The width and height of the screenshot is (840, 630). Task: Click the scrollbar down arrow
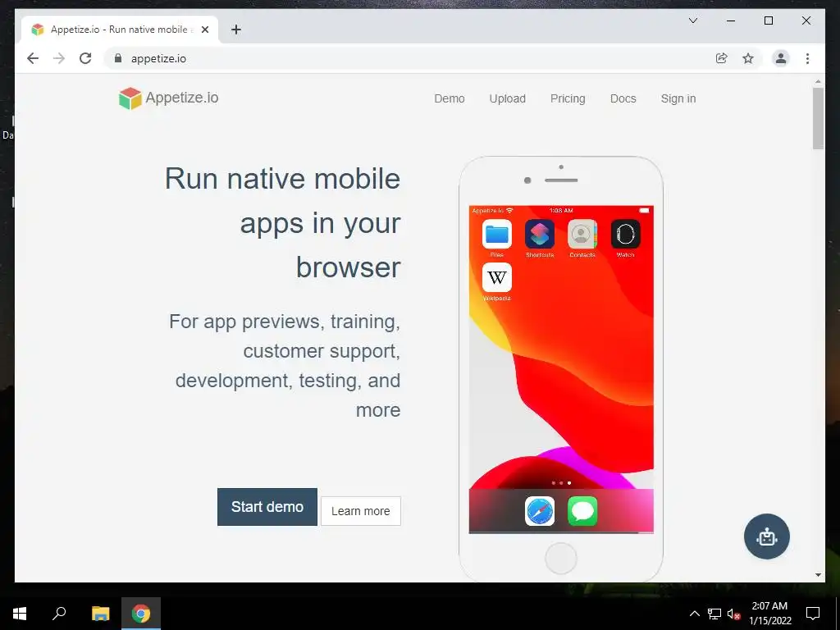coord(818,575)
